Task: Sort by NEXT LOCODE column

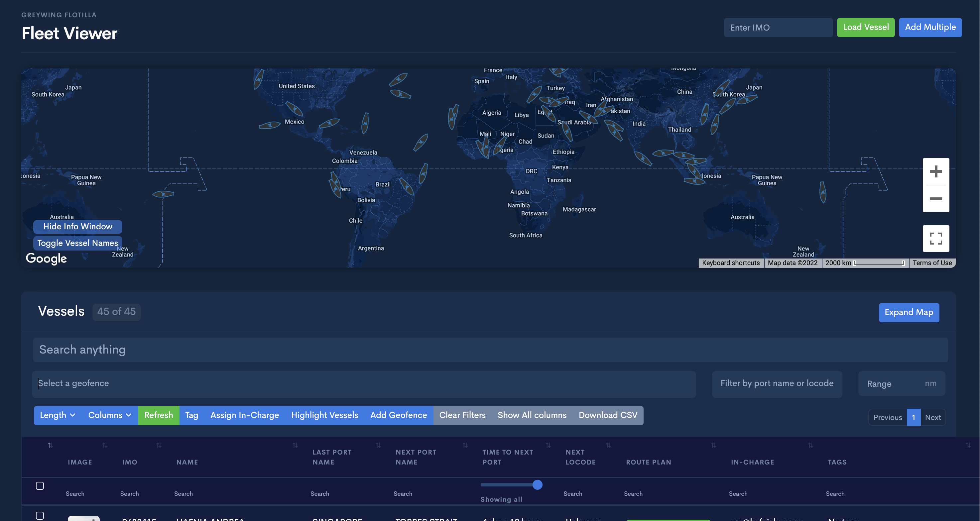Action: click(x=608, y=445)
